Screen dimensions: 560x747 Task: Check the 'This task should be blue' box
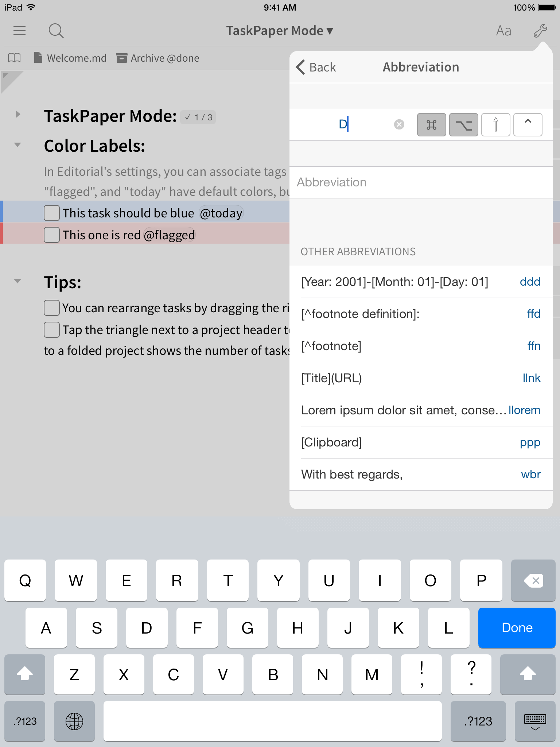click(x=52, y=213)
